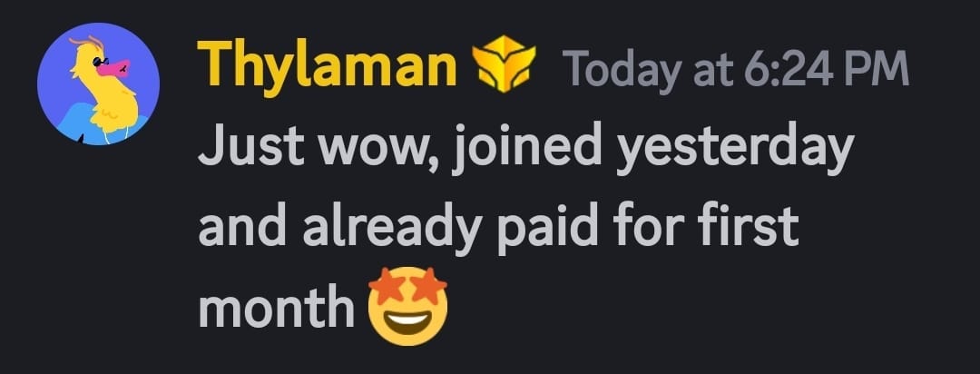Click the Thylaman username
This screenshot has width=980, height=374.
point(328,65)
